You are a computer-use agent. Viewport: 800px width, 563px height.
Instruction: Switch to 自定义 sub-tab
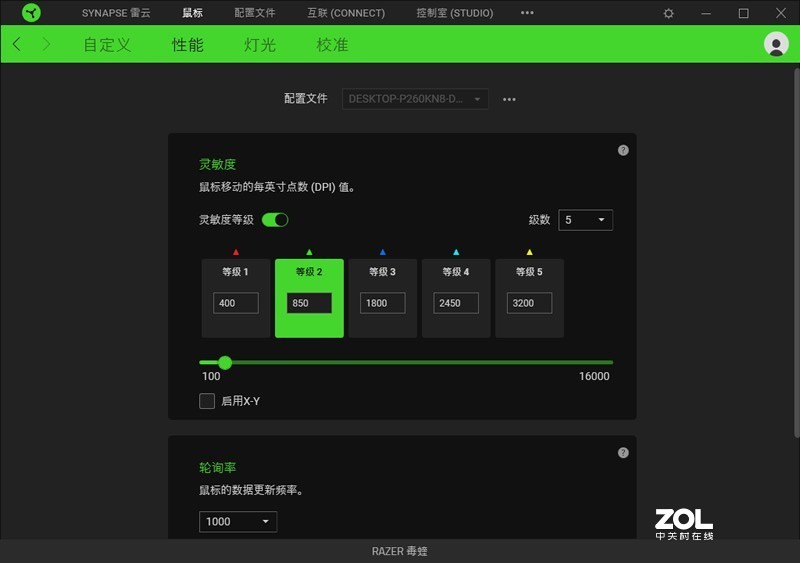(x=107, y=44)
